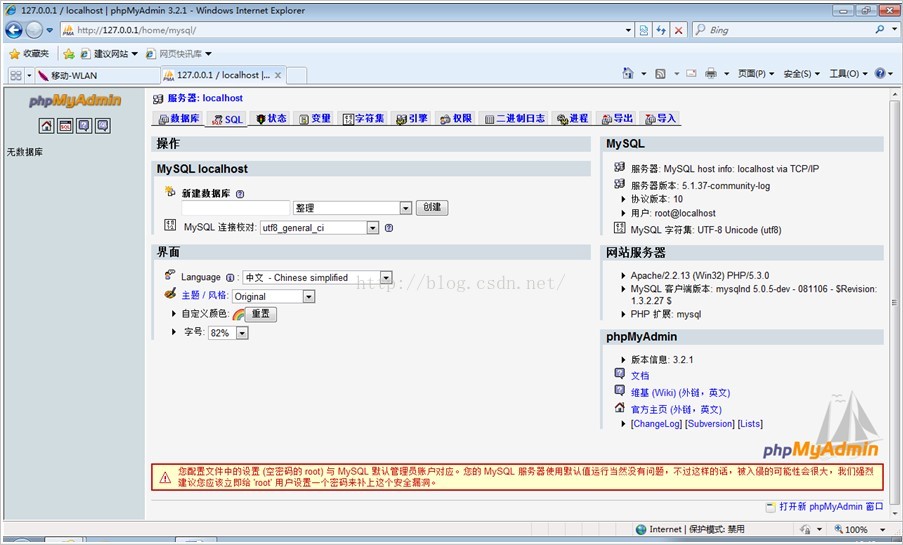
Task: Open the Quick Tabs grid icon
Action: pos(16,75)
